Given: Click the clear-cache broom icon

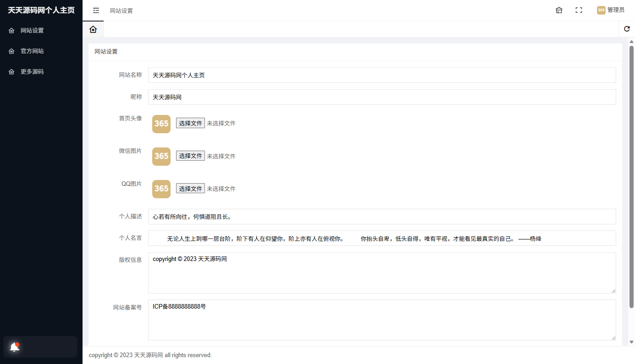Looking at the screenshot, I should 558,10.
